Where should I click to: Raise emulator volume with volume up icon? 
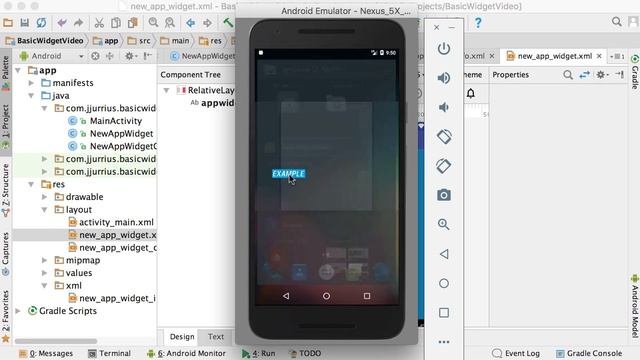(x=444, y=78)
